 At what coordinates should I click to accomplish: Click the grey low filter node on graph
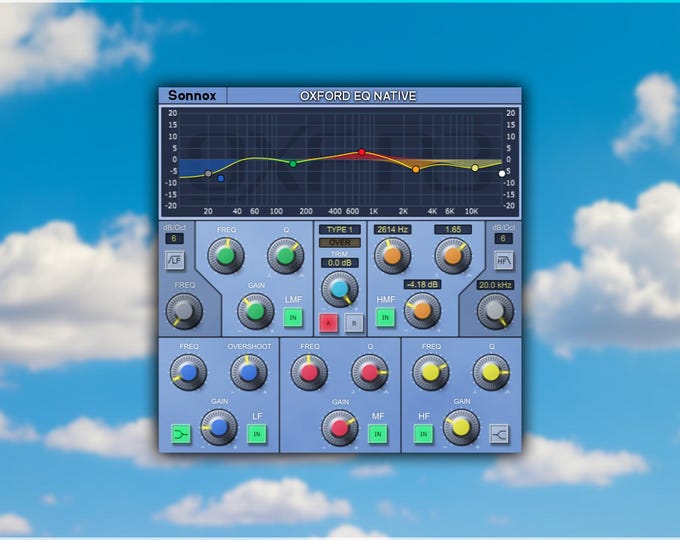click(208, 173)
